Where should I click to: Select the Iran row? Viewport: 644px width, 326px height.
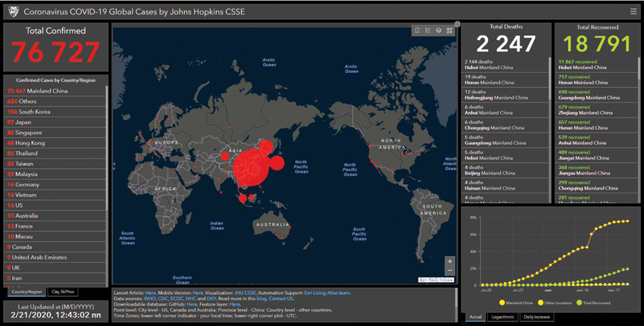(x=55, y=278)
